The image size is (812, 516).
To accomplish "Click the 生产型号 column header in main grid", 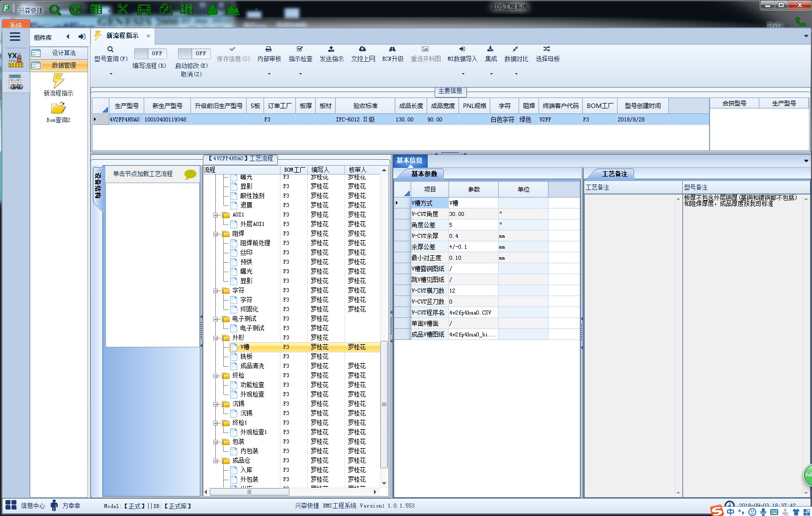I will pyautogui.click(x=127, y=105).
